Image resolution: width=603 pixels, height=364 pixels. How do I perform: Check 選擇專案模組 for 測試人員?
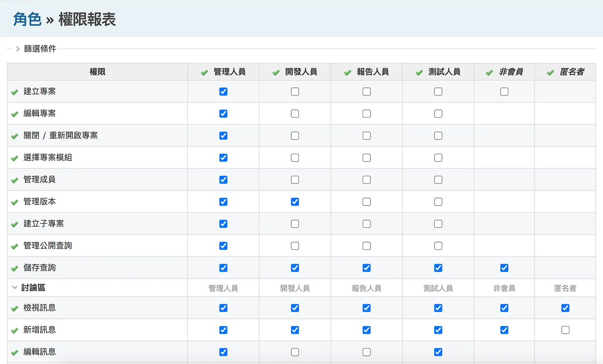438,158
